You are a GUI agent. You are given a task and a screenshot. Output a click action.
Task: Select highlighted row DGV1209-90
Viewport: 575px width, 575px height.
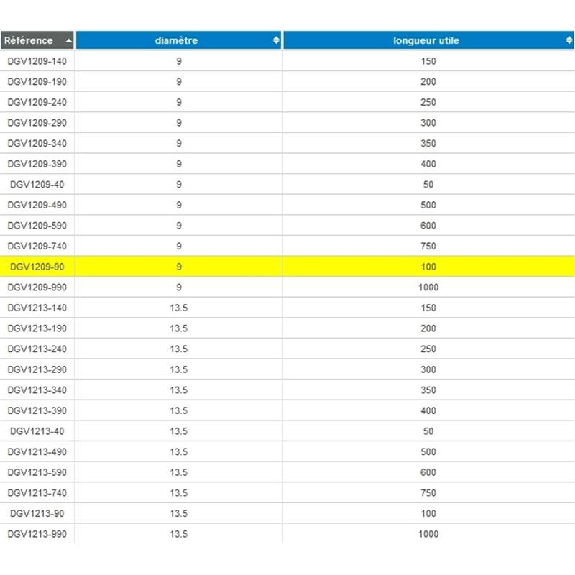(x=288, y=267)
